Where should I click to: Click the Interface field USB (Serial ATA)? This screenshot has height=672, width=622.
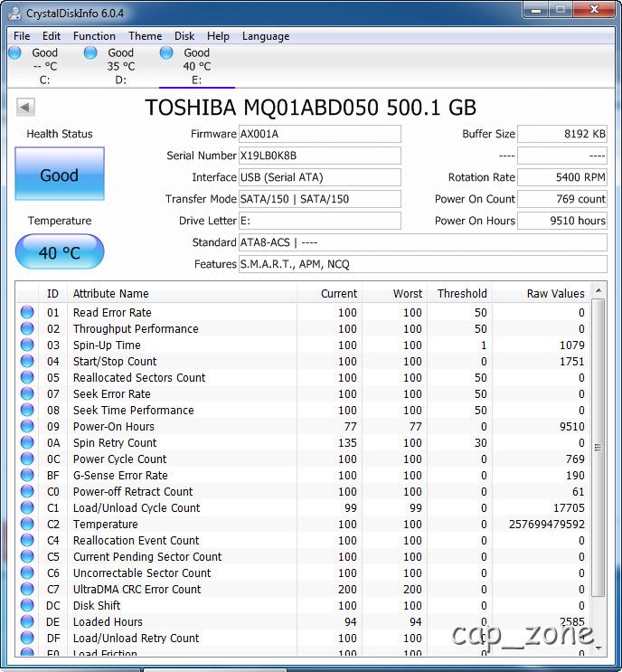coord(319,177)
